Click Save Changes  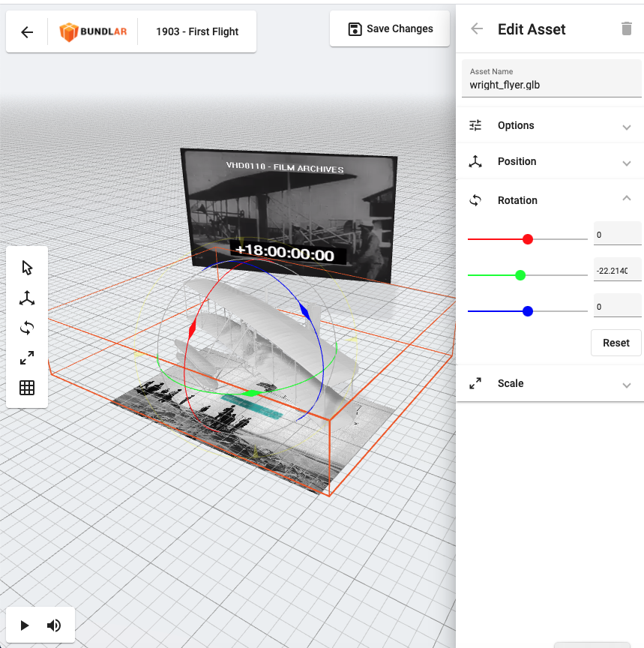pyautogui.click(x=389, y=28)
